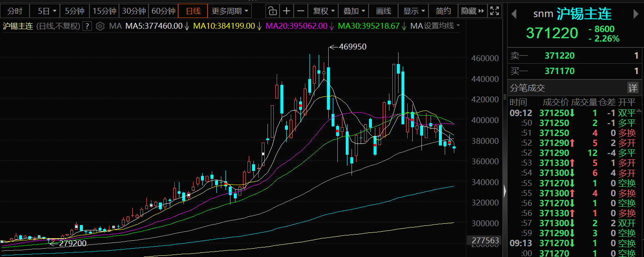Click the question mark help icon
This screenshot has height=257, width=644.
pyautogui.click(x=87, y=26)
